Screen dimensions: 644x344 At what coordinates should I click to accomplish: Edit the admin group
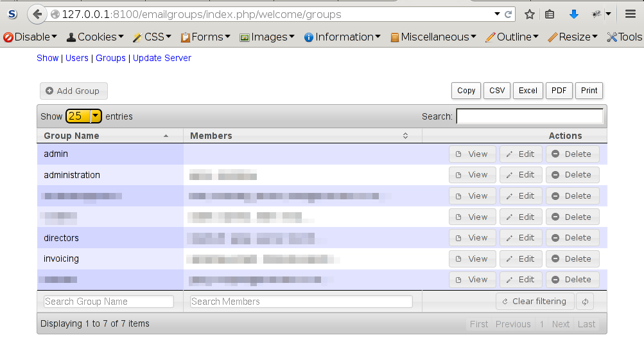coord(521,154)
